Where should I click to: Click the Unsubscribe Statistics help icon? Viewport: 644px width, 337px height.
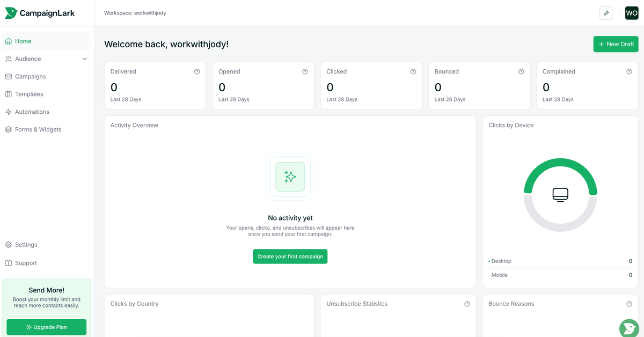click(466, 303)
